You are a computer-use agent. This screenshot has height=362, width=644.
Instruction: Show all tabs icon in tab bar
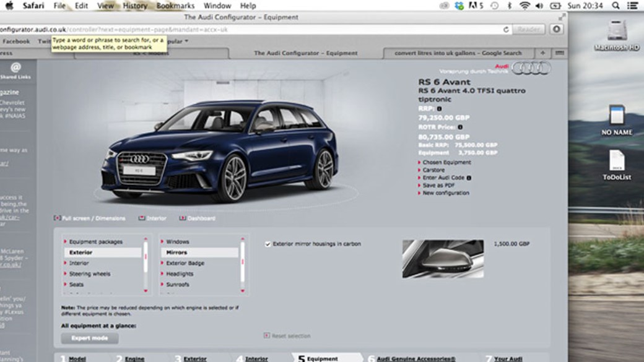point(559,53)
